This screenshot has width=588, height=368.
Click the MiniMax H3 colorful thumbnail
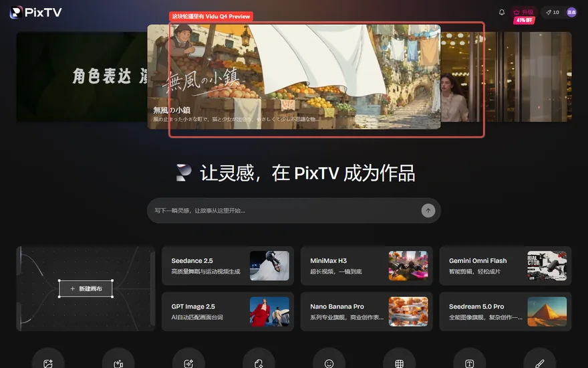[408, 266]
